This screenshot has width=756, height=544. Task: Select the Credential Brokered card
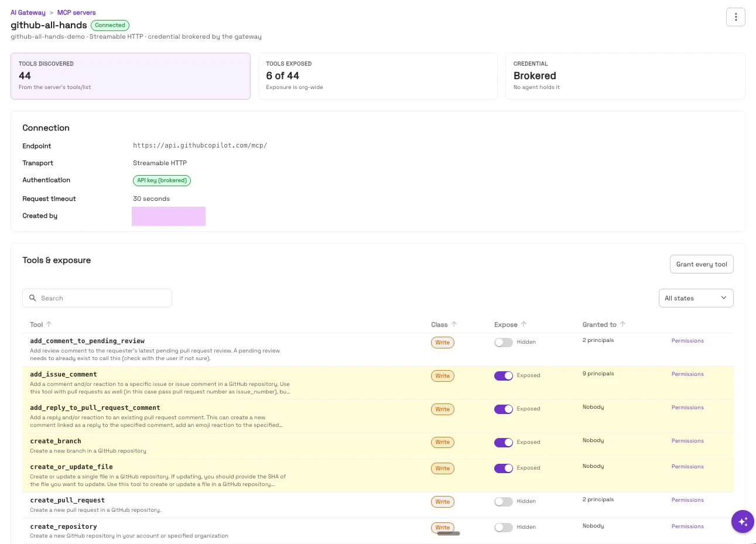[625, 76]
